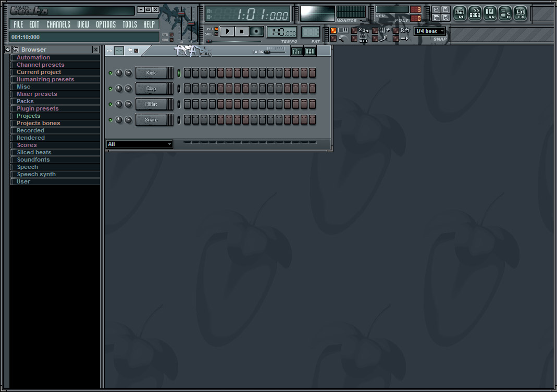
Task: Expand the Automation browser folder
Action: pos(55,57)
